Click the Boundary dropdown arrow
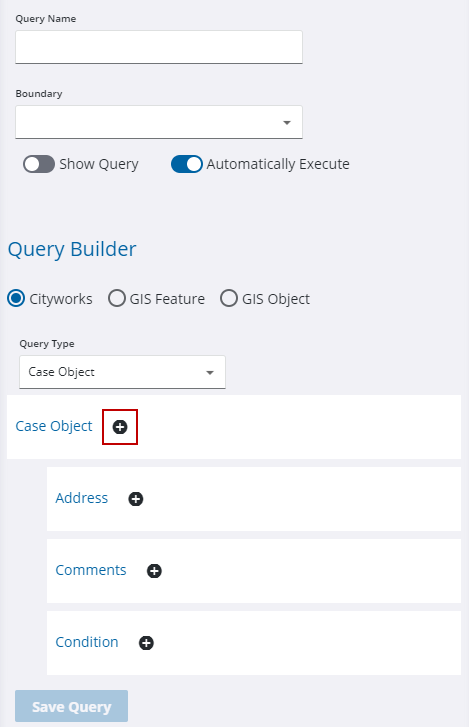Viewport: 470px width, 727px height. coord(287,122)
